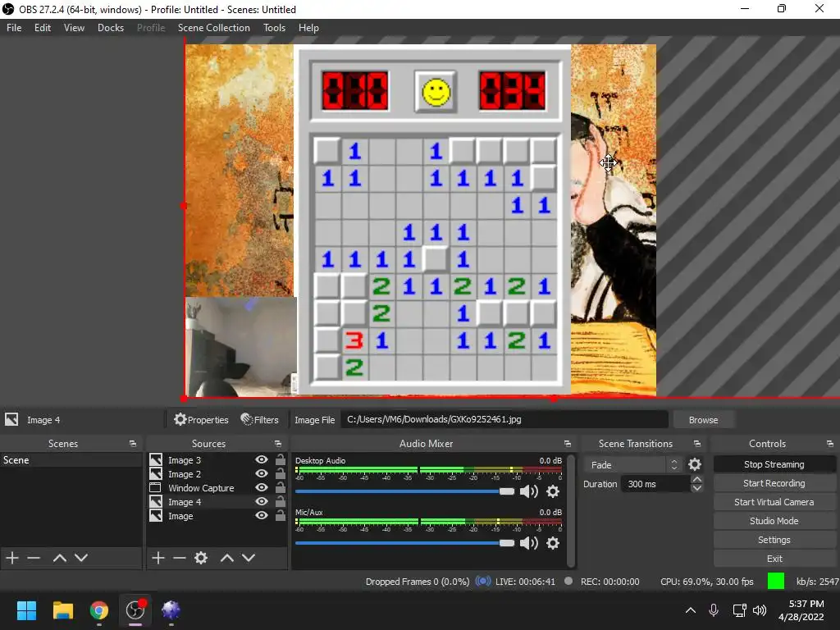Open volume control in system tray
Image resolution: width=840 pixels, height=630 pixels.
click(759, 610)
